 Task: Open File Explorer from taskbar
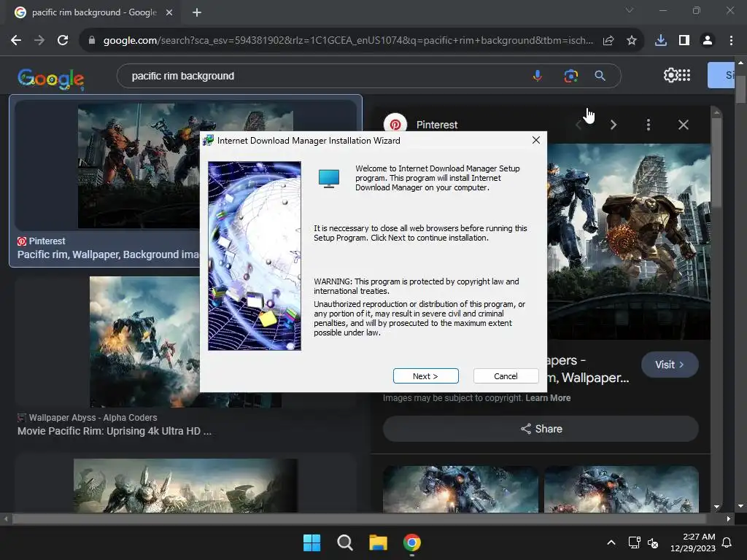pos(379,542)
